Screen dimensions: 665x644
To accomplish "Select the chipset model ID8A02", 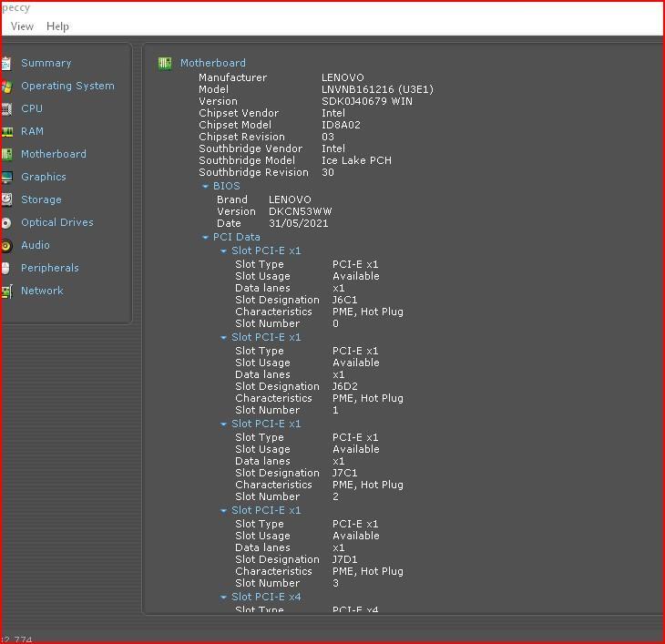I will tap(341, 125).
